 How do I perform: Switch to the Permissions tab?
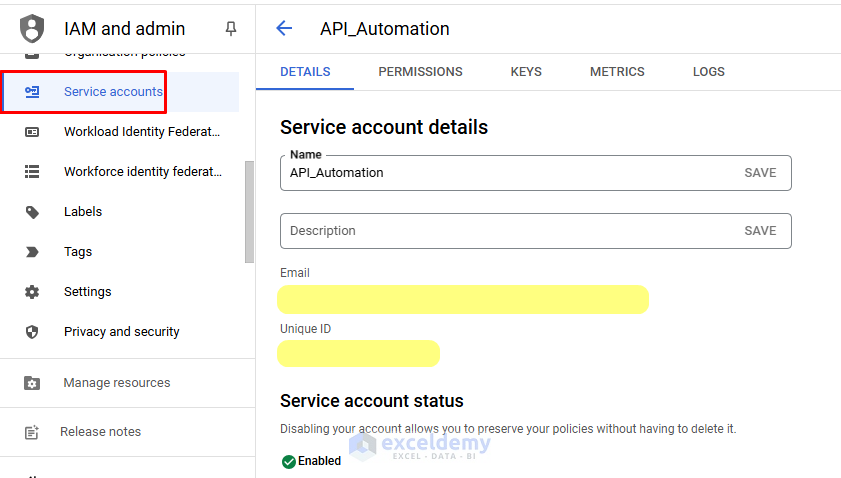420,72
